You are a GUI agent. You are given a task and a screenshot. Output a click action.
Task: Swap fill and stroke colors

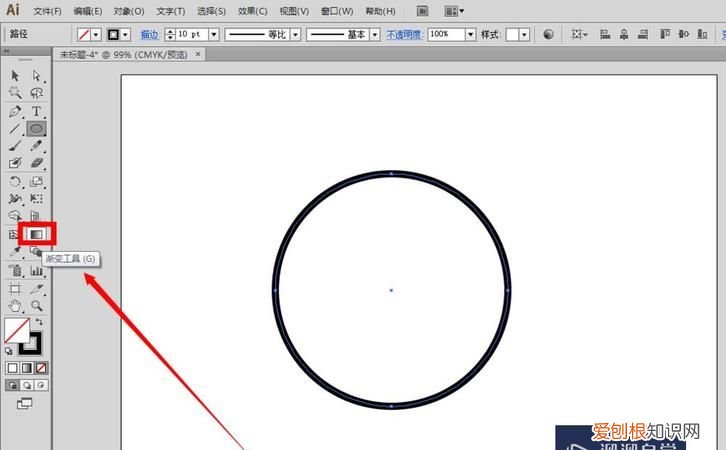point(39,323)
